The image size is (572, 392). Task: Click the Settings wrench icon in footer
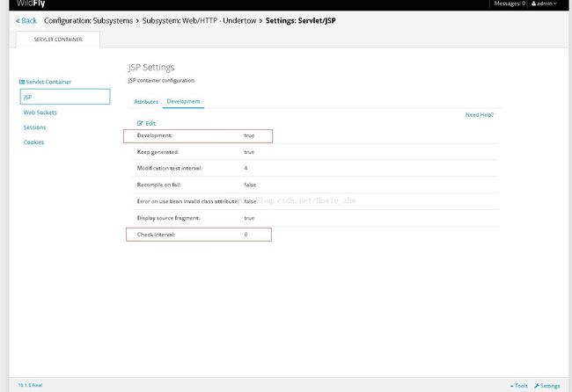[537, 386]
